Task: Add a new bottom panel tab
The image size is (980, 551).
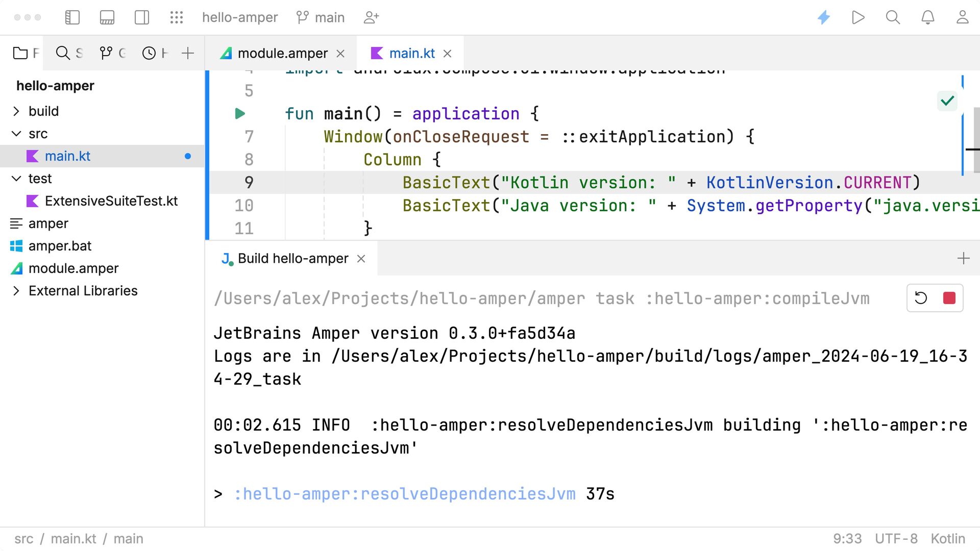Action: [964, 259]
